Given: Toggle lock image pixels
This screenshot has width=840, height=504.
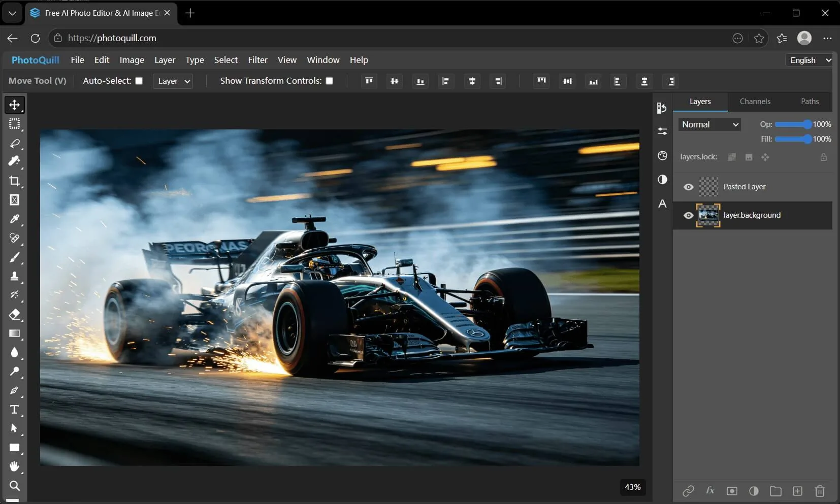Looking at the screenshot, I should [749, 157].
